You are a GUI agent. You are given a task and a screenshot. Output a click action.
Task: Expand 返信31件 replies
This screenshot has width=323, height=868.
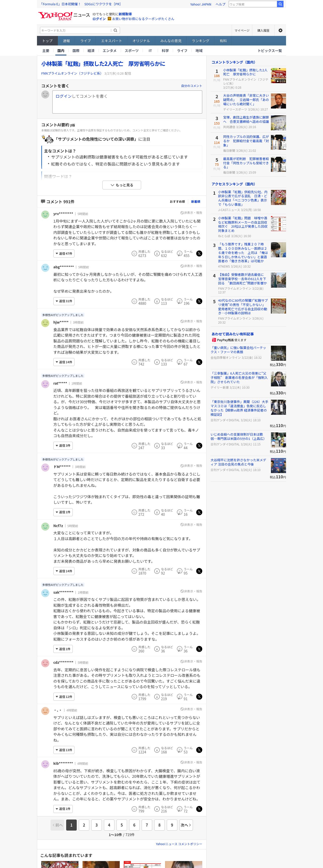click(64, 301)
